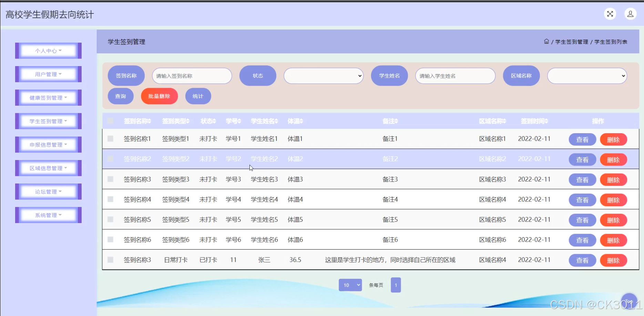This screenshot has height=316, width=644.
Task: Sort by 备注 column header
Action: (390, 121)
